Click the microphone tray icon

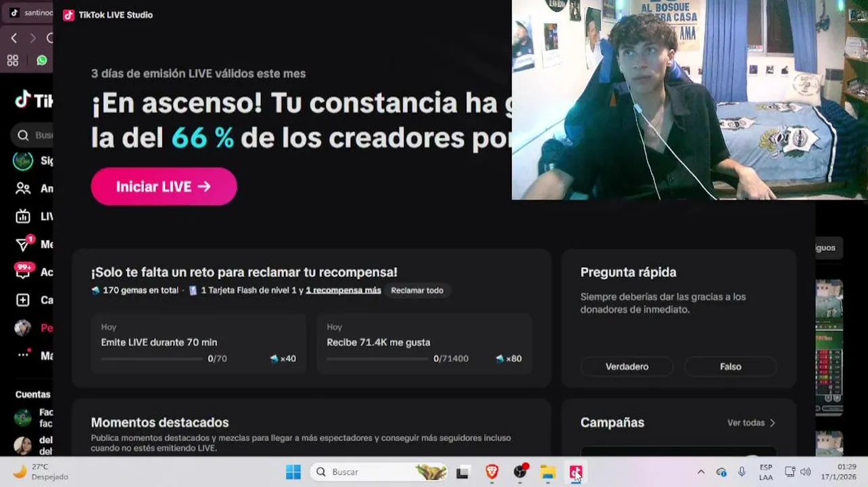(x=742, y=472)
